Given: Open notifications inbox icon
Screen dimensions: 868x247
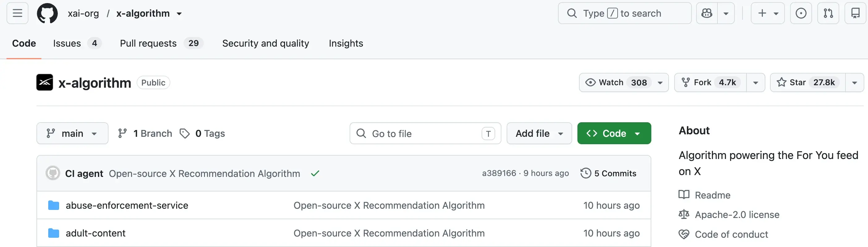Looking at the screenshot, I should coord(855,14).
